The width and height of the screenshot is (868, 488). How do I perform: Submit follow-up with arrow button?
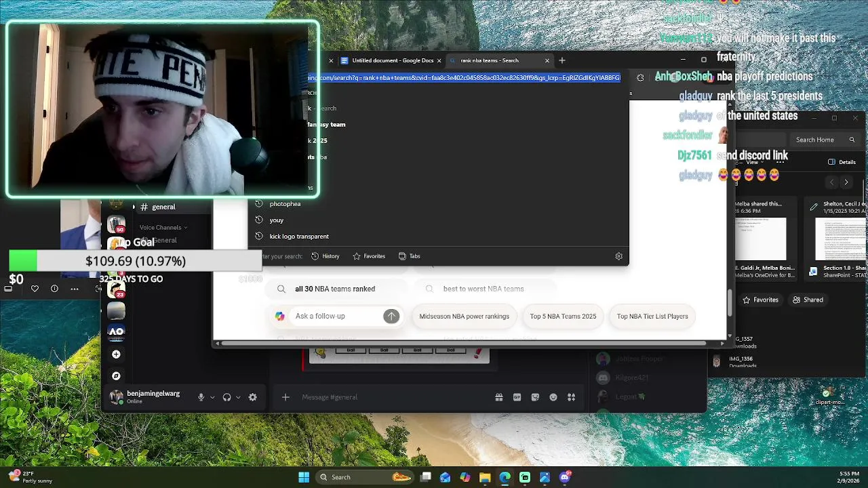(x=391, y=317)
